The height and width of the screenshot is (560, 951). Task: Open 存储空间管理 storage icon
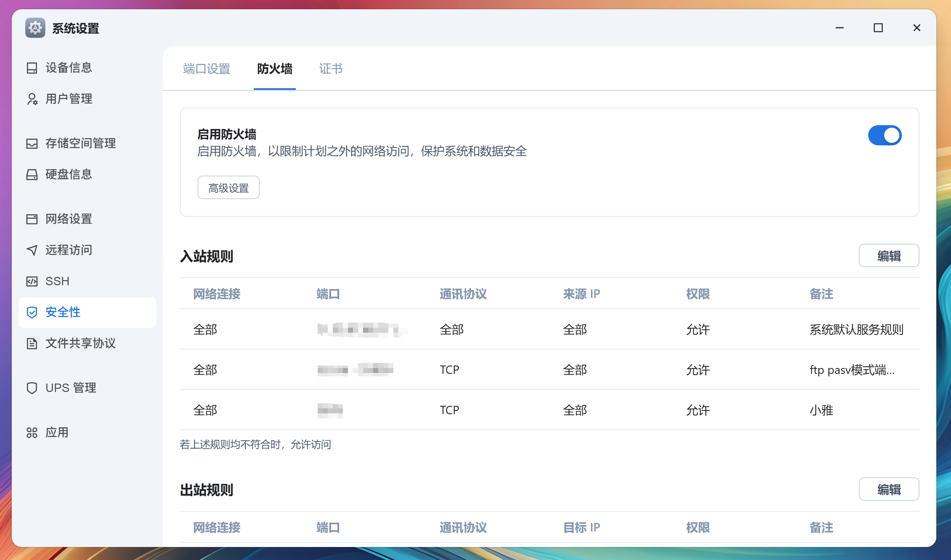click(32, 143)
